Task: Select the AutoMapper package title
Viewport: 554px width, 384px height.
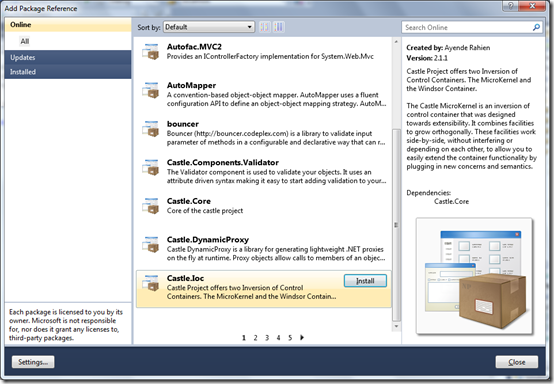Action: pyautogui.click(x=191, y=85)
